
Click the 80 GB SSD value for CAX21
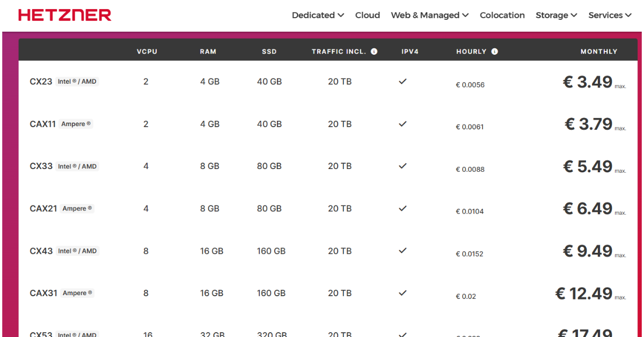point(269,208)
